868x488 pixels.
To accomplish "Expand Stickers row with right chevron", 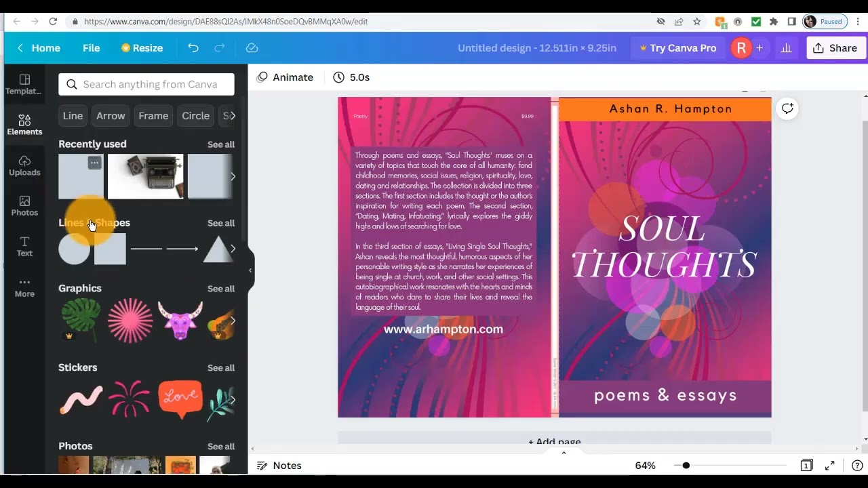I will coord(233,399).
